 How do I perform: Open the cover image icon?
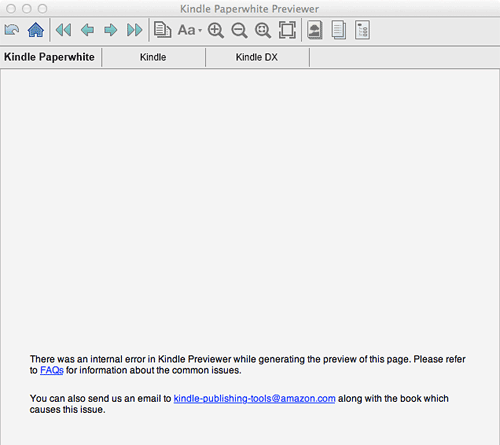[315, 30]
